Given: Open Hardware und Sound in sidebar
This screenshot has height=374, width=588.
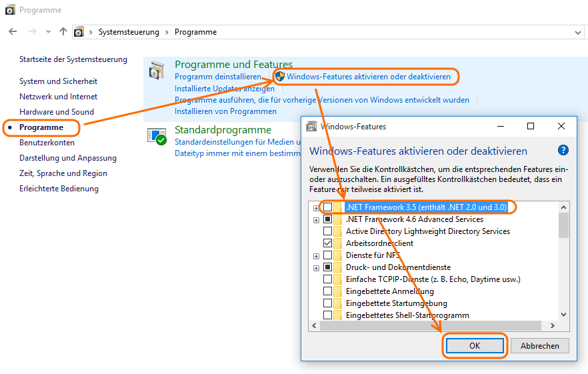Looking at the screenshot, I should 57,112.
